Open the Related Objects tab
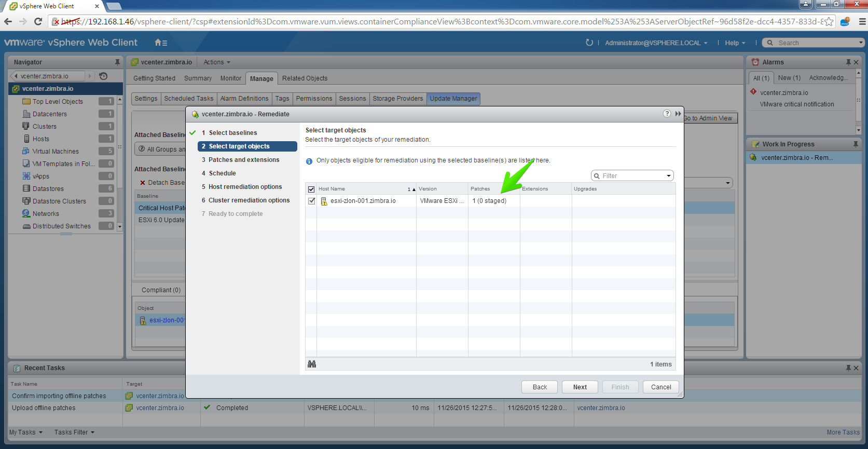 (x=305, y=78)
